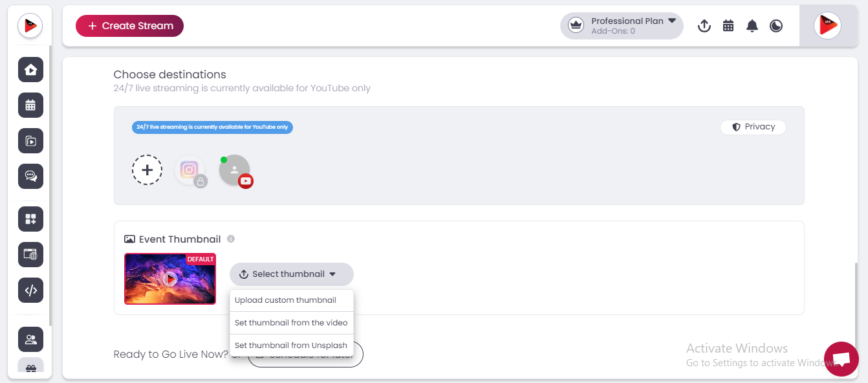This screenshot has width=868, height=383.
Task: Click the add destination plus circle
Action: [147, 170]
